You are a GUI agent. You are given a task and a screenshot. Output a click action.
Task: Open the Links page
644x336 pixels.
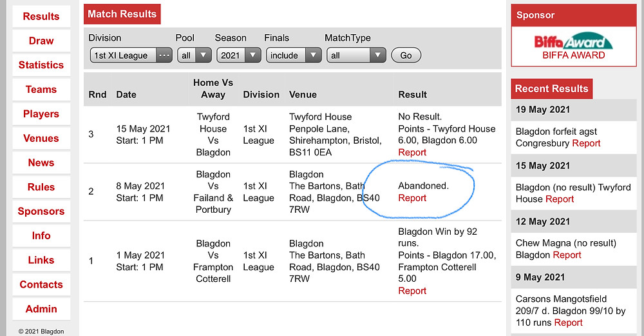click(x=41, y=260)
